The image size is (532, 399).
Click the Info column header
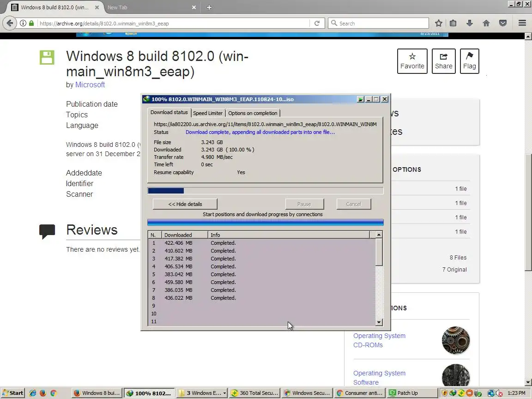coord(288,235)
